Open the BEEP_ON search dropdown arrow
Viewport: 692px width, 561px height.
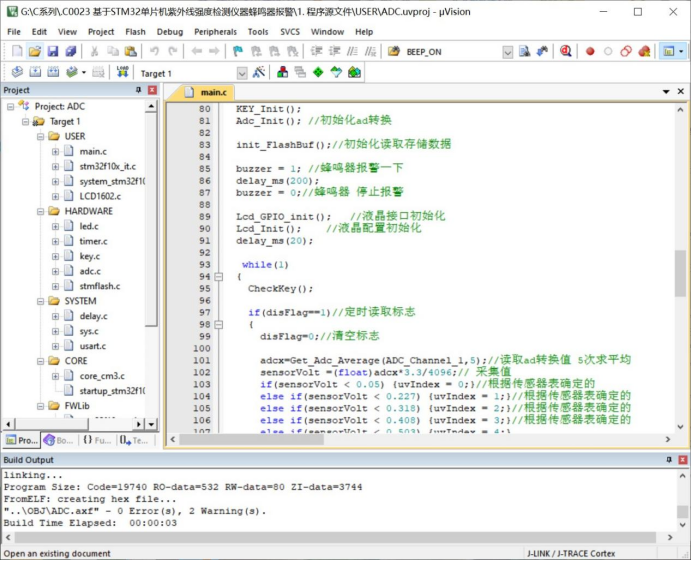[x=508, y=52]
